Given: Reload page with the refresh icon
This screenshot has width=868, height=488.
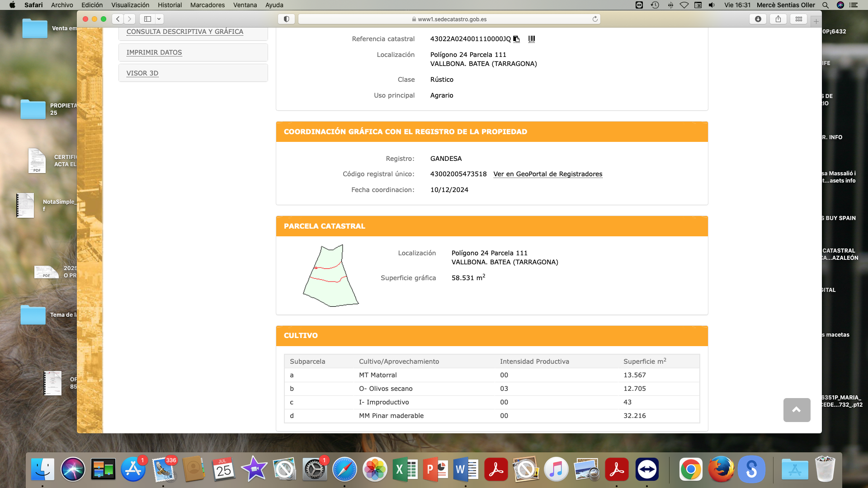Looking at the screenshot, I should (x=595, y=19).
